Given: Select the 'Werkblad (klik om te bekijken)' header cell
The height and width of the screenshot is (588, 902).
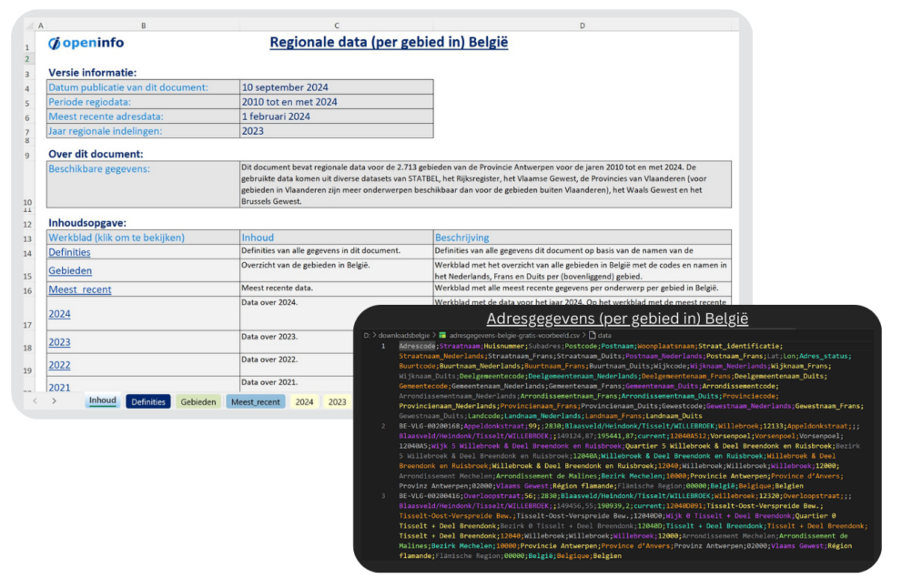Looking at the screenshot, I should (x=143, y=237).
